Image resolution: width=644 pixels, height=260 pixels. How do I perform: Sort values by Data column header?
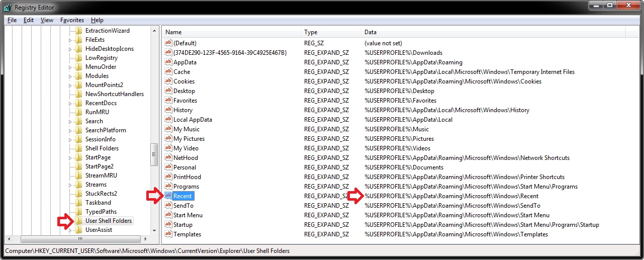click(x=493, y=32)
